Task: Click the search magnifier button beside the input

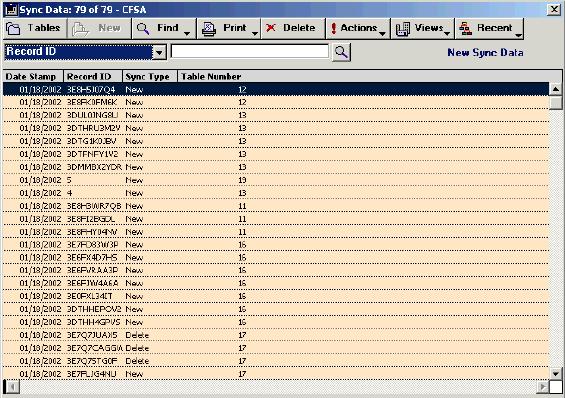Action: 341,52
